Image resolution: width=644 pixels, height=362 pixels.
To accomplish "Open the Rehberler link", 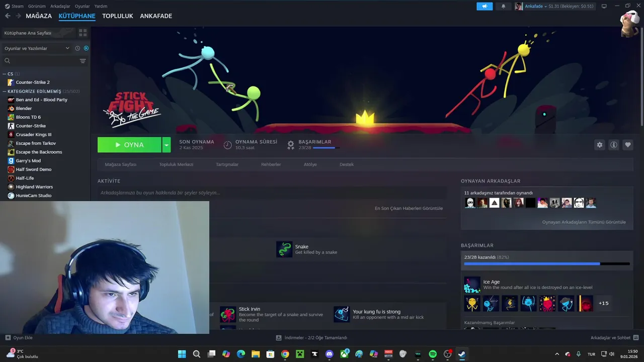I will (x=271, y=164).
